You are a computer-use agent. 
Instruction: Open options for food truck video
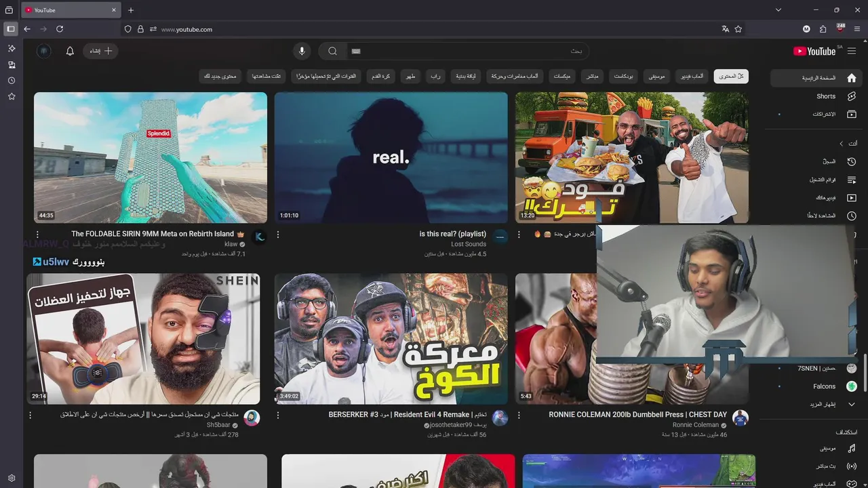click(x=519, y=235)
